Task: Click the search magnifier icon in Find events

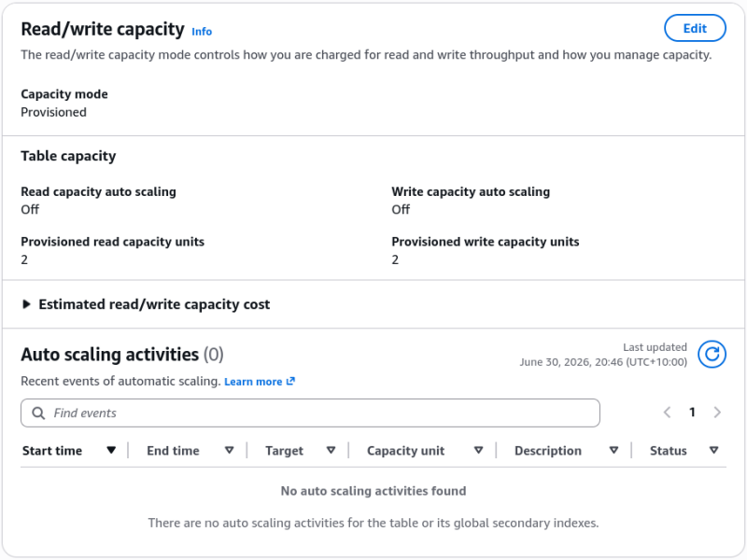Action: [x=38, y=413]
